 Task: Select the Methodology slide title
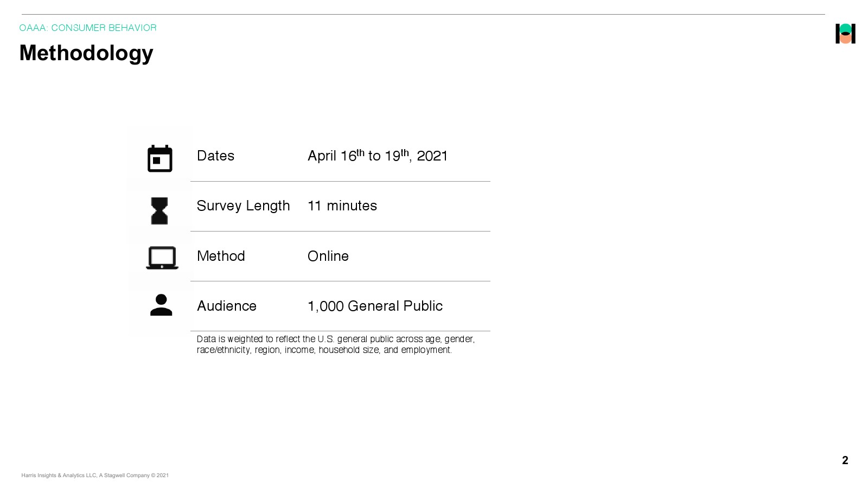(86, 53)
